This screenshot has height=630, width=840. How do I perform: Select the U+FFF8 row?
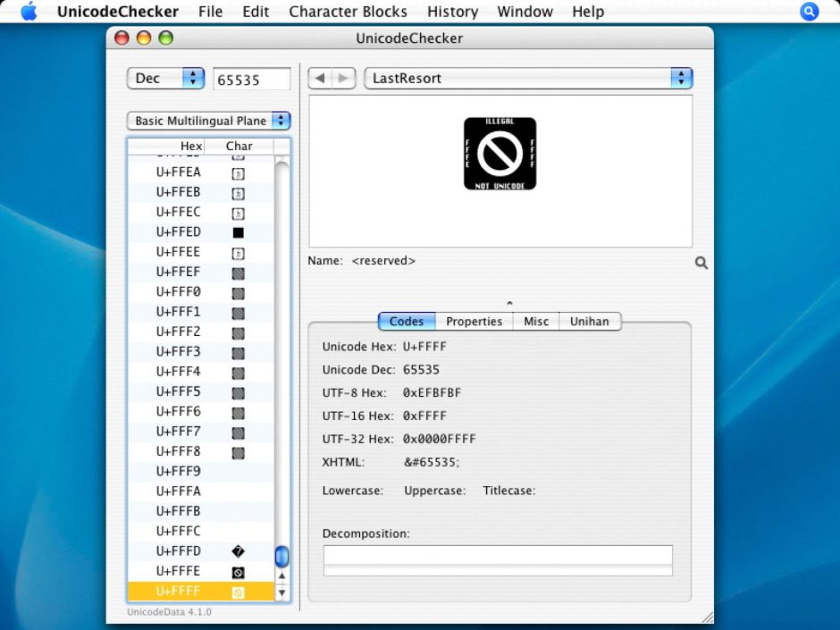click(x=201, y=451)
